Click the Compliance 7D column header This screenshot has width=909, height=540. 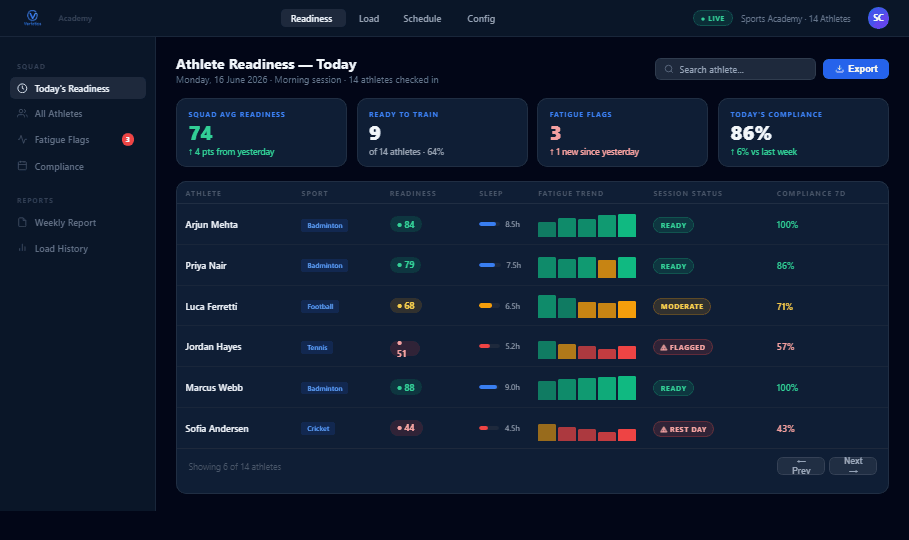click(811, 193)
